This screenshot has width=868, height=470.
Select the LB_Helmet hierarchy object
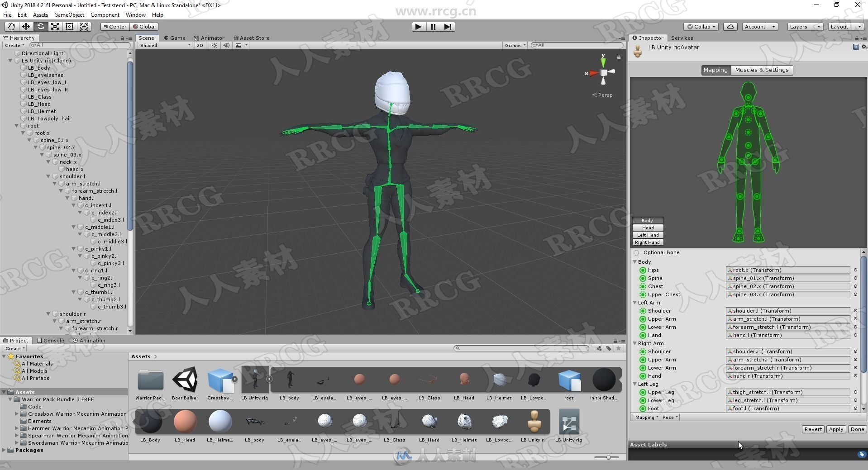(x=42, y=111)
